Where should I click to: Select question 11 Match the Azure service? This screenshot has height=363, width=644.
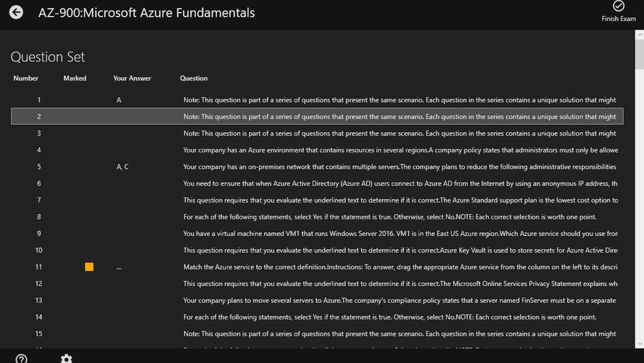(x=400, y=267)
